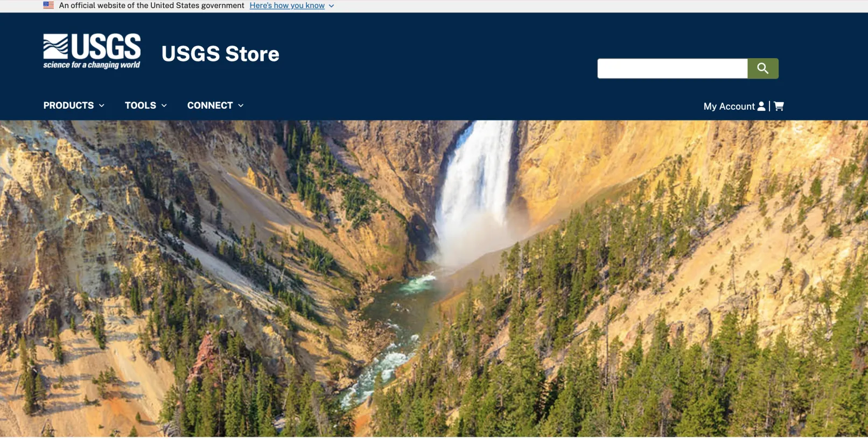868x439 pixels.
Task: Open the PRODUCTS menu
Action: pos(68,105)
